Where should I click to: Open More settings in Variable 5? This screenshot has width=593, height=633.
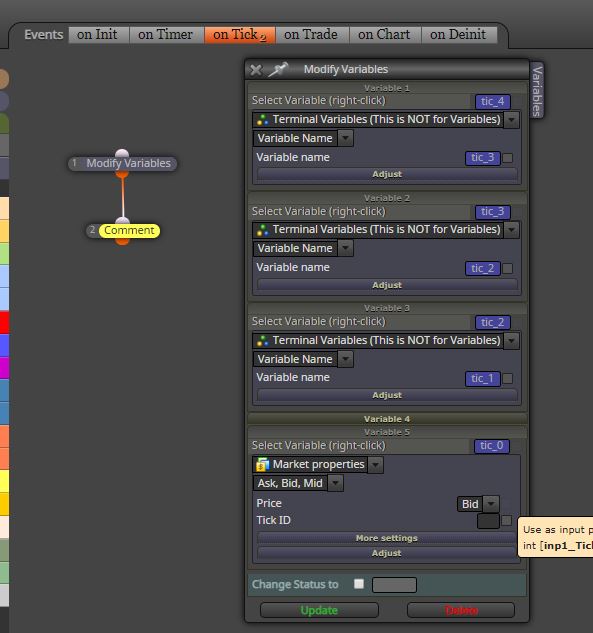(x=387, y=538)
